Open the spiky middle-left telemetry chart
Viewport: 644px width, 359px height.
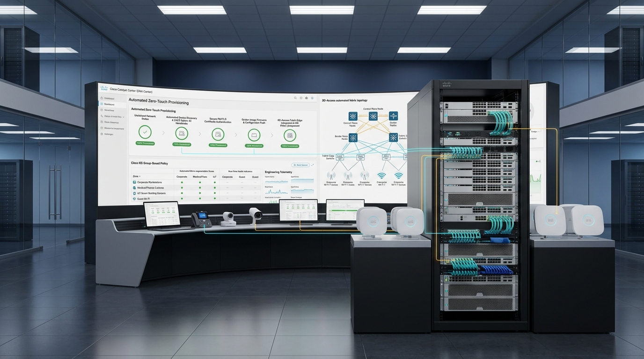point(277,192)
